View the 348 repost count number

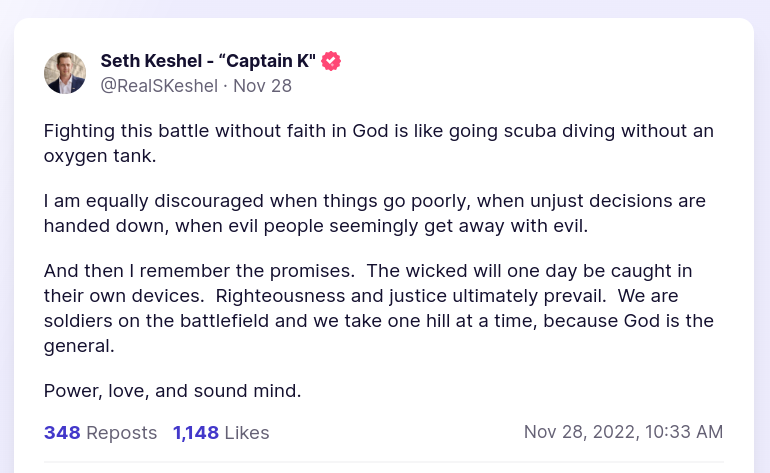pyautogui.click(x=62, y=433)
